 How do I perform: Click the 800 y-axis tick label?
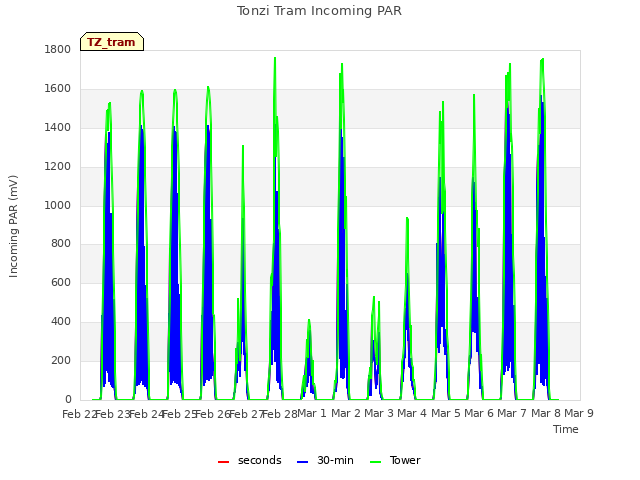pyautogui.click(x=61, y=244)
